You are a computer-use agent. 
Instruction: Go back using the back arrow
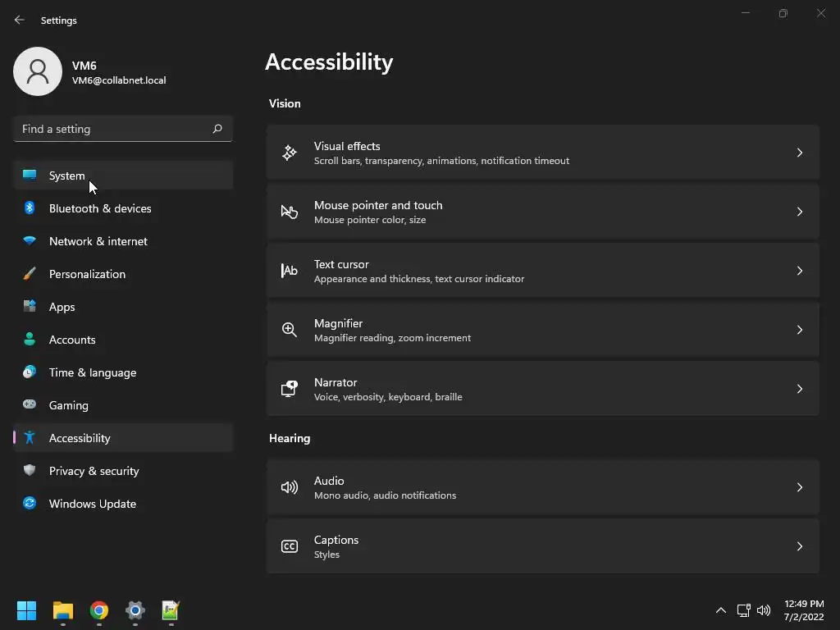click(x=20, y=20)
